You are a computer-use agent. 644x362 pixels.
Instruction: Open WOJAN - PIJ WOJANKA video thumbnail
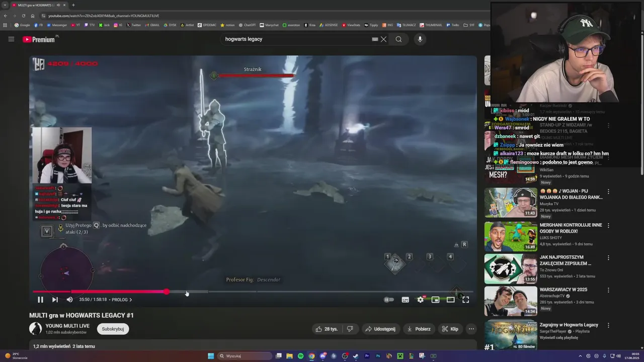point(511,203)
